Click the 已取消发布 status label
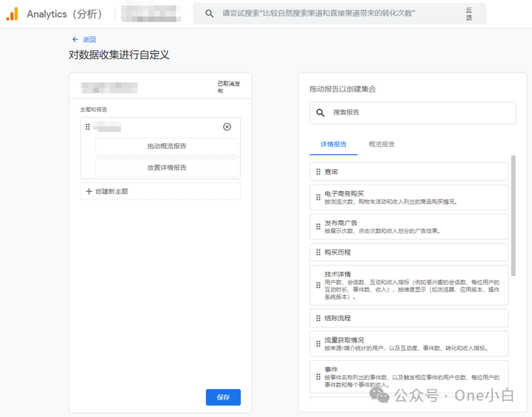This screenshot has width=532, height=417. [228, 87]
